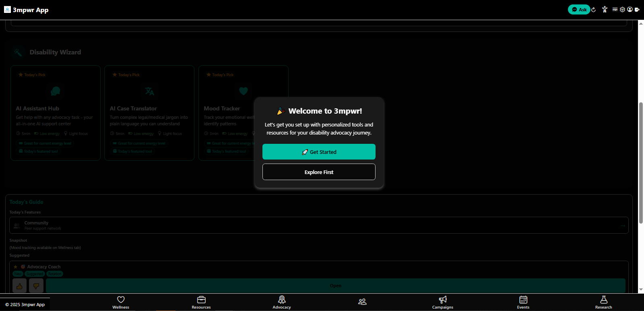Image resolution: width=644 pixels, height=311 pixels.
Task: Open the Resources briefcase tab
Action: coord(201,303)
